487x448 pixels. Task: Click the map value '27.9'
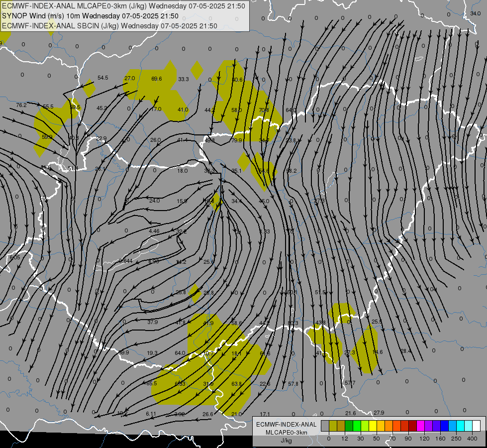pyautogui.click(x=379, y=413)
